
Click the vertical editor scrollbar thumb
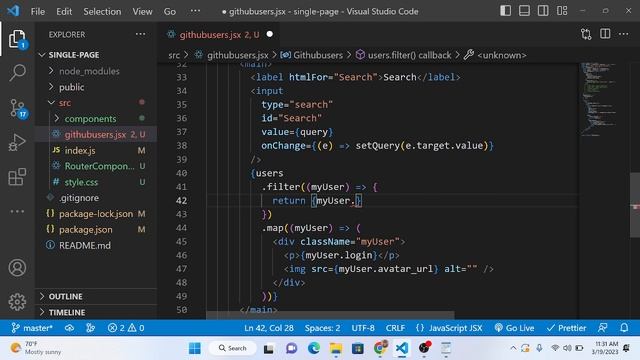[635, 205]
